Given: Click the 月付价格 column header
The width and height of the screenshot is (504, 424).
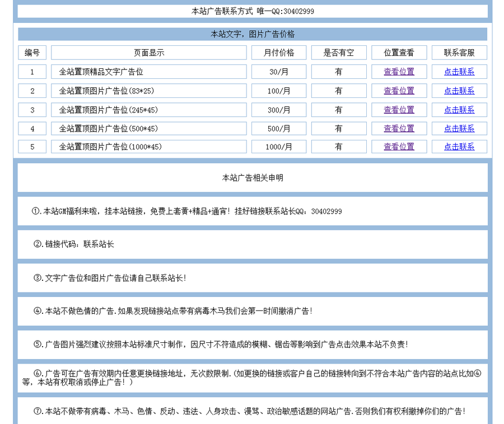Looking at the screenshot, I should [x=279, y=53].
